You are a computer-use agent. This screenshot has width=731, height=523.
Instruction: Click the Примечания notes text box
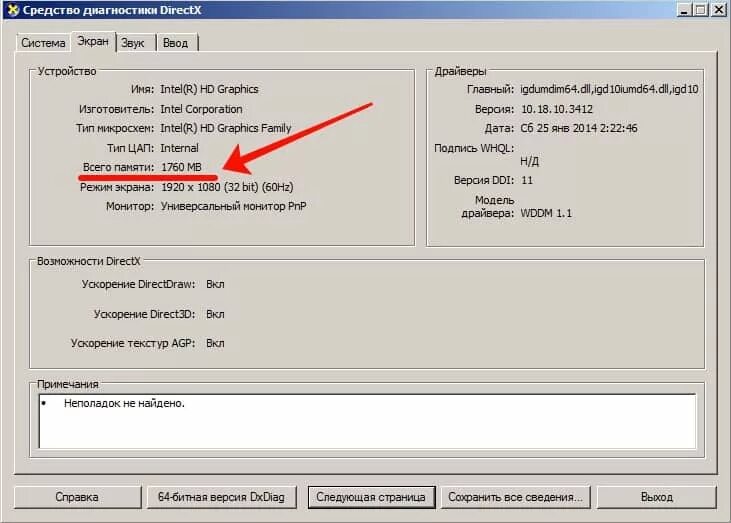pos(367,421)
